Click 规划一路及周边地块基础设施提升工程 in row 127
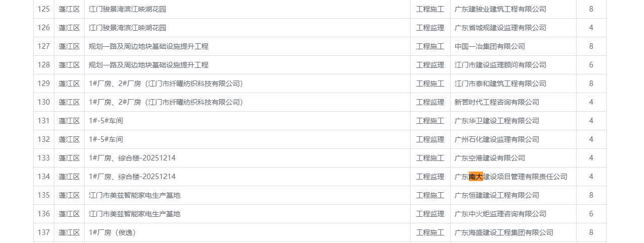This screenshot has width=644, height=243. pos(148,46)
